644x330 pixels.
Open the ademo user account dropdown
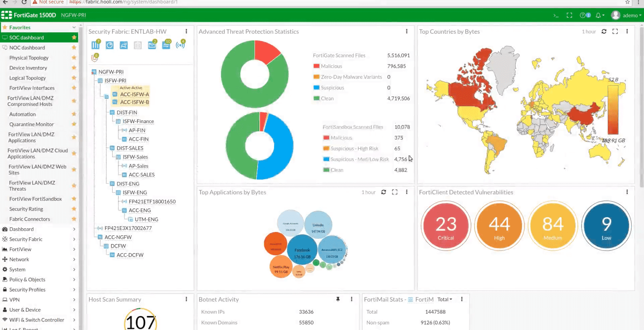click(627, 15)
